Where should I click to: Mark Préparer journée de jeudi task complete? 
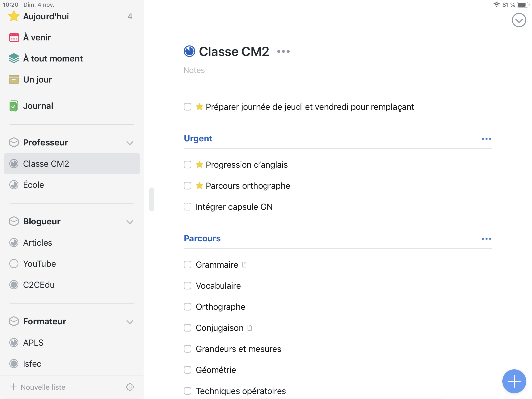click(187, 107)
